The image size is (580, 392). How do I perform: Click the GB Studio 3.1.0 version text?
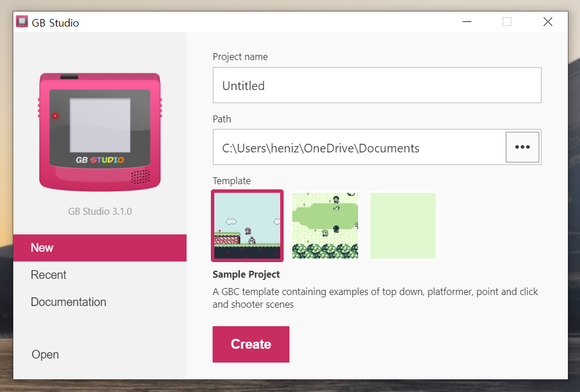coord(100,211)
